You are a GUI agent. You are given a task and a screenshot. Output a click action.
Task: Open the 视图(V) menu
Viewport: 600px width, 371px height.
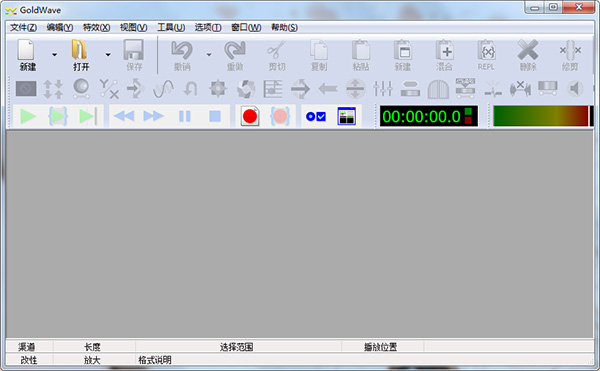[134, 28]
